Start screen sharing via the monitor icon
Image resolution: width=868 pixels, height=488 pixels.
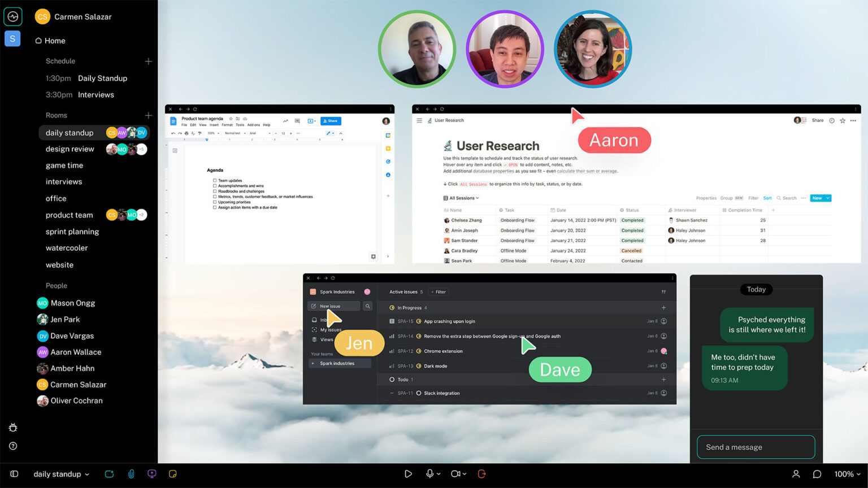[151, 473]
